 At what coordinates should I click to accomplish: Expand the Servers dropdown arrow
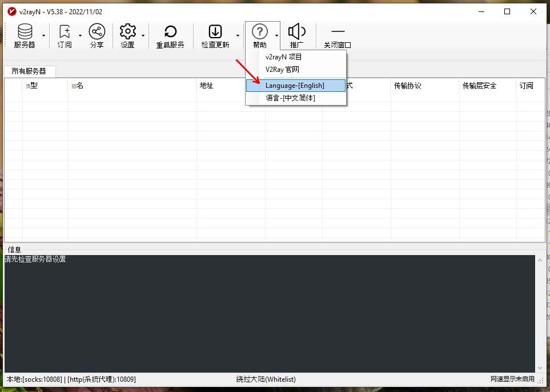pos(43,35)
